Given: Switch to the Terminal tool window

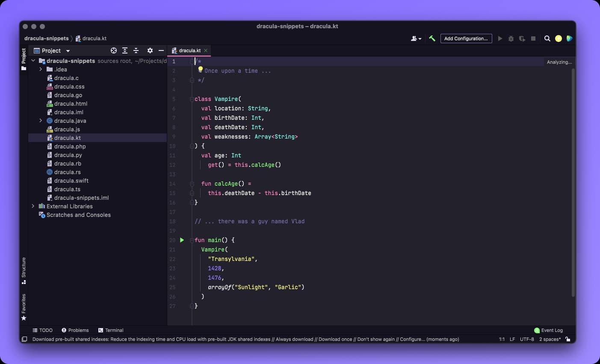Looking at the screenshot, I should pyautogui.click(x=110, y=330).
